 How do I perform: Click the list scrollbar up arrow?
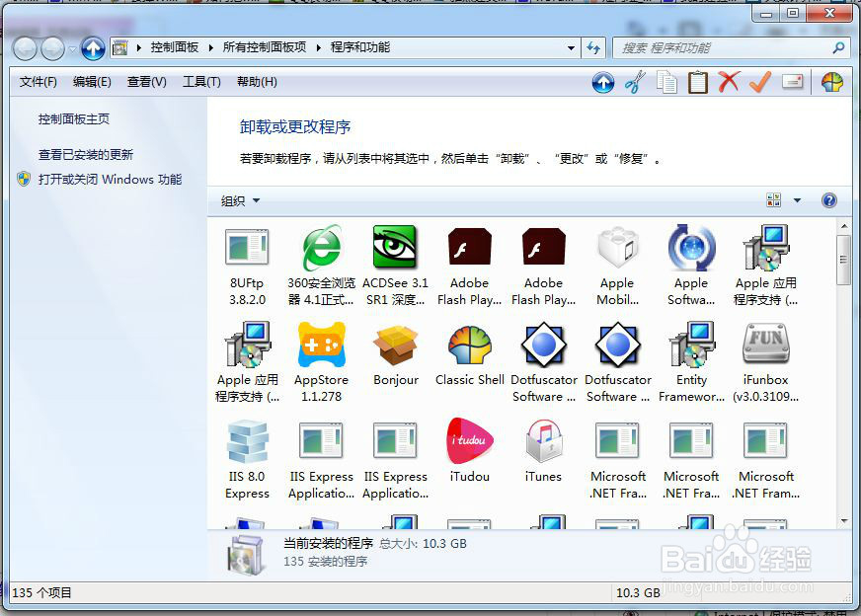[844, 226]
